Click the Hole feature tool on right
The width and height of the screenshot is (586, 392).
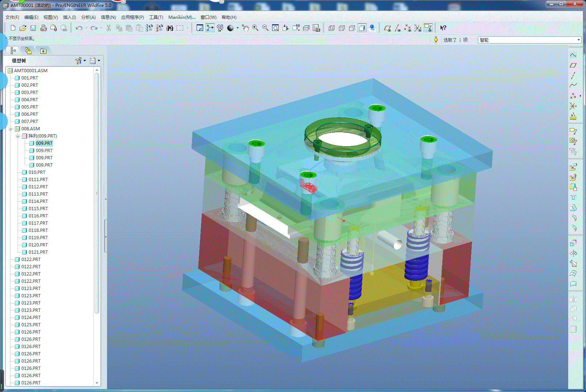[x=573, y=197]
